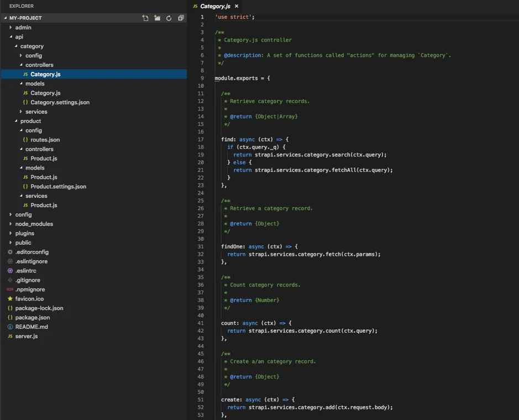Click the JS icon of Product.js under services
Image resolution: width=519 pixels, height=420 pixels.
coord(25,205)
